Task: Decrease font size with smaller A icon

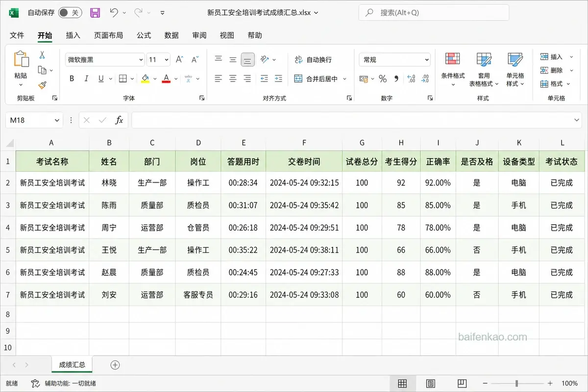Action: tap(195, 59)
